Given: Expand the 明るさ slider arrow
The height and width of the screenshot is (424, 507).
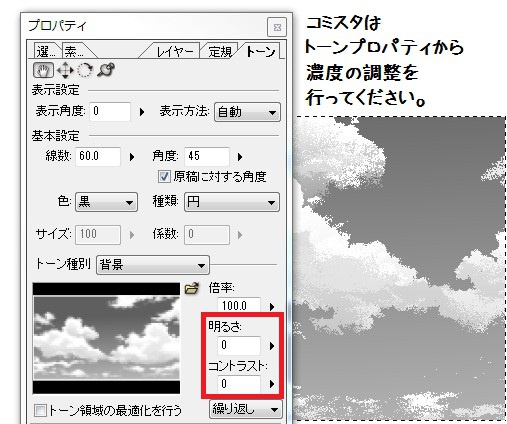Looking at the screenshot, I should pos(272,346).
